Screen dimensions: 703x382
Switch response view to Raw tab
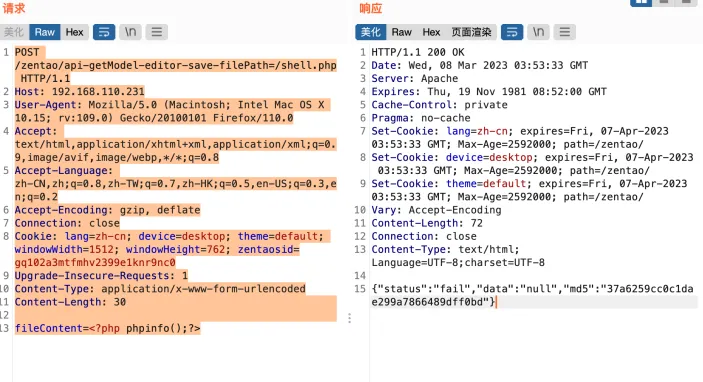[x=401, y=32]
